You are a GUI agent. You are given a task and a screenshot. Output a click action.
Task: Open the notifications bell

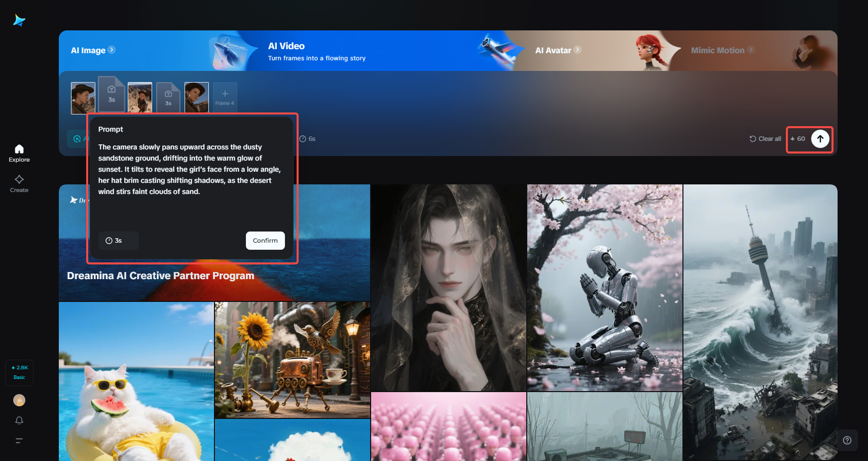[x=19, y=420]
